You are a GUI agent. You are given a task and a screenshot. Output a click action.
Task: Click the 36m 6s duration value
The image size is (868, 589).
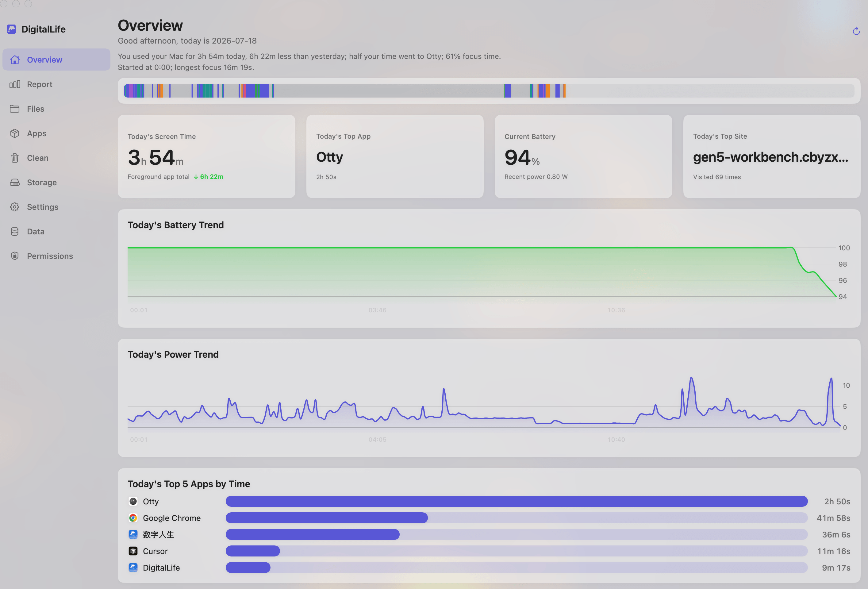tap(836, 534)
